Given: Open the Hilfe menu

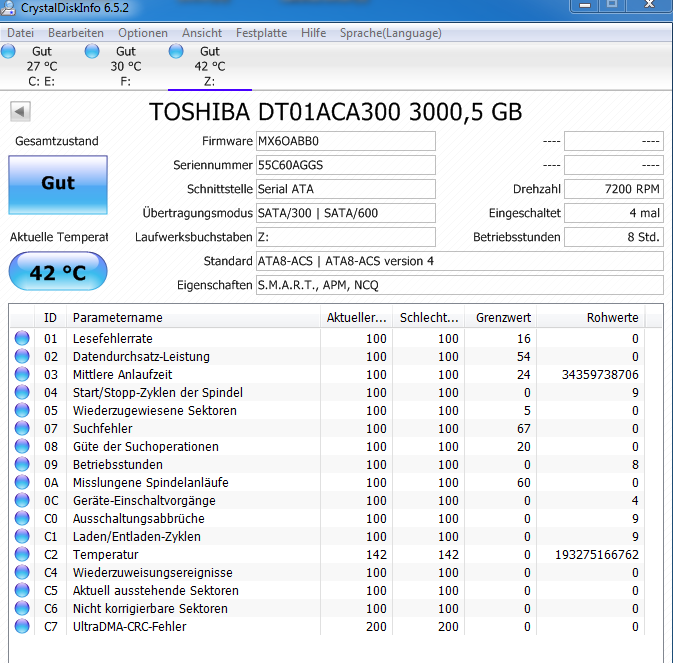Looking at the screenshot, I should pyautogui.click(x=313, y=33).
